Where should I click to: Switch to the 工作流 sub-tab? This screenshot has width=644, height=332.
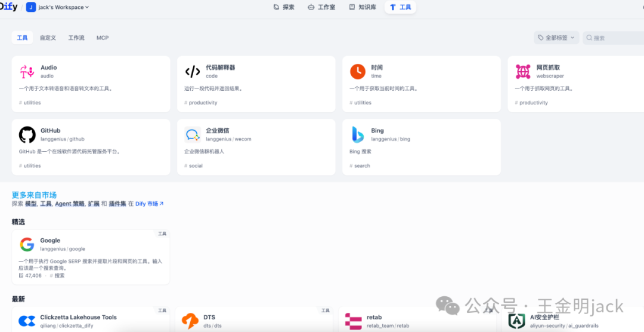pyautogui.click(x=76, y=38)
